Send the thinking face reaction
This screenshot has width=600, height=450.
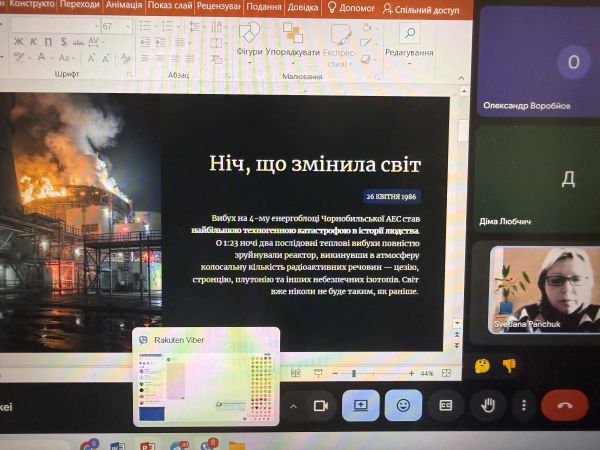pos(482,365)
